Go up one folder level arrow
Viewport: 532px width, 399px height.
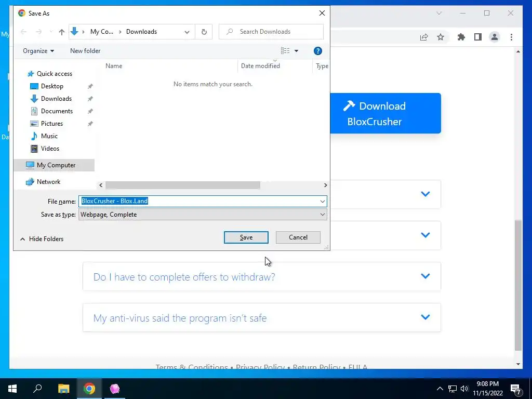61,32
